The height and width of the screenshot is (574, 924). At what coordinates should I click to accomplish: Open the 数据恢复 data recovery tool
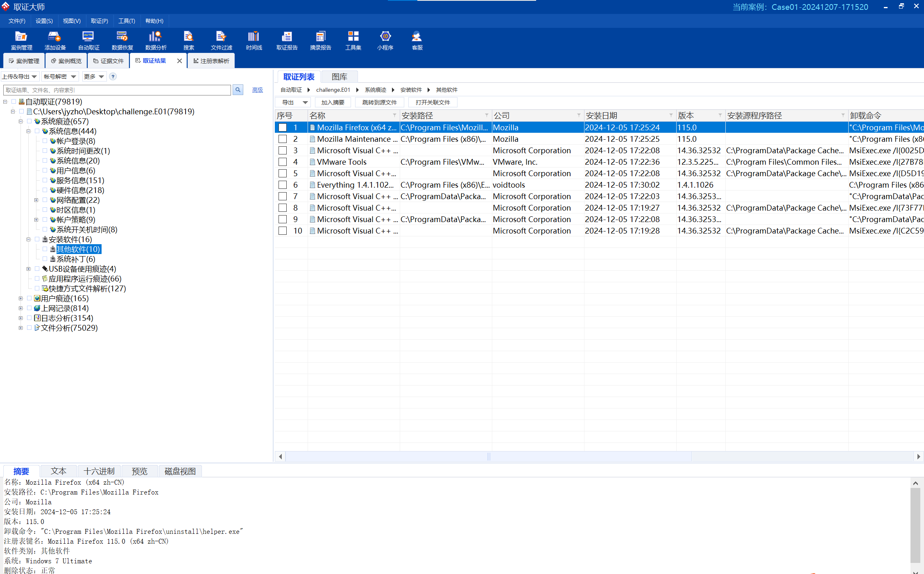click(x=122, y=41)
